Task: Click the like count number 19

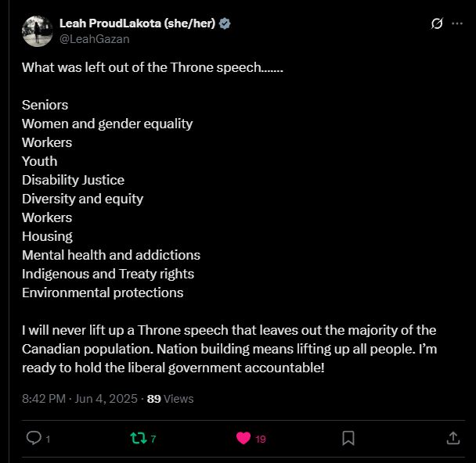Action: tap(261, 439)
